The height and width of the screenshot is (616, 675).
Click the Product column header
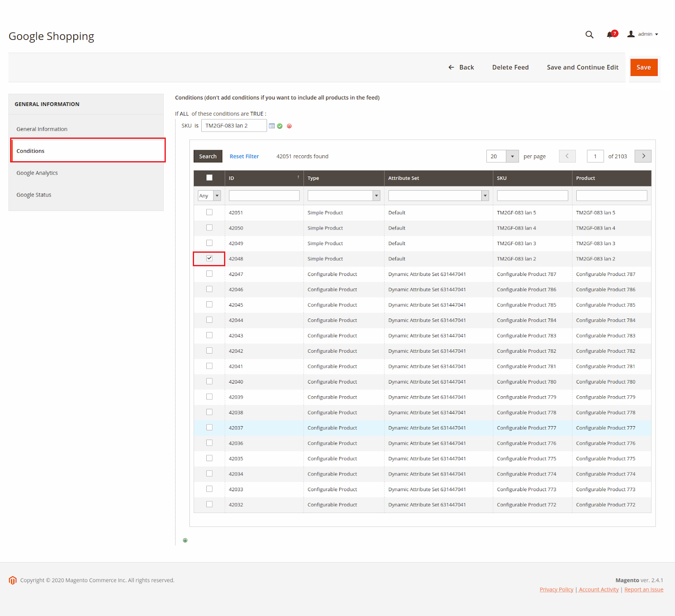pos(612,178)
